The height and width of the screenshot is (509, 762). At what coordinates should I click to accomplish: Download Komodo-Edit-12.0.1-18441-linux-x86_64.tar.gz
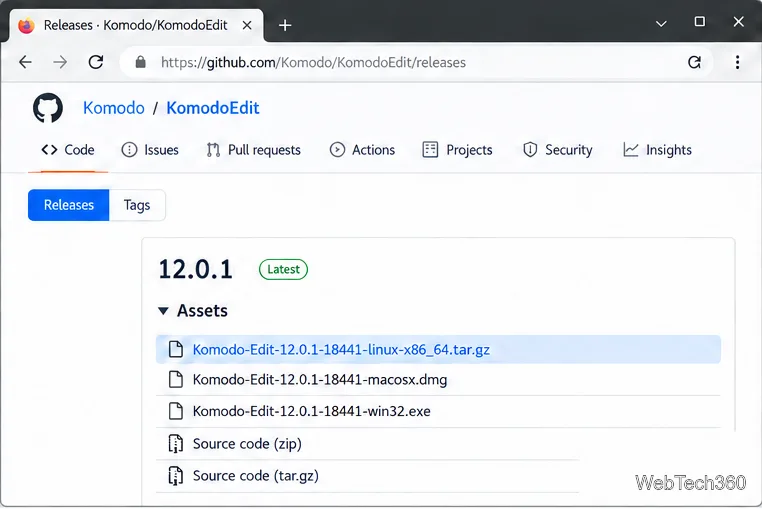point(341,350)
